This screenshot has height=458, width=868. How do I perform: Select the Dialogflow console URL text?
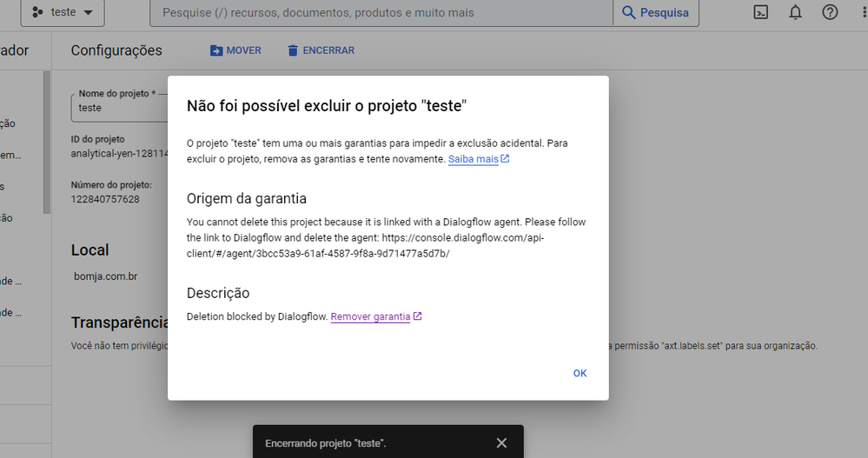pyautogui.click(x=365, y=245)
